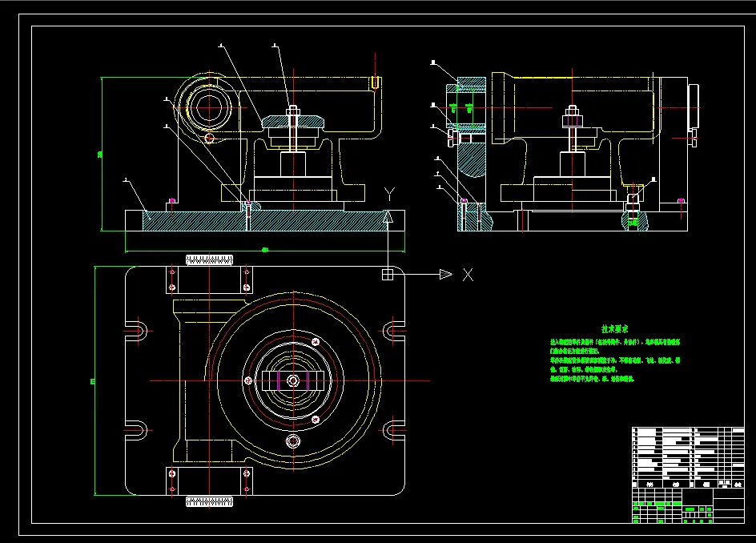756x543 pixels.
Task: Click the upper-right U-slot of the base plate
Action: pos(394,331)
